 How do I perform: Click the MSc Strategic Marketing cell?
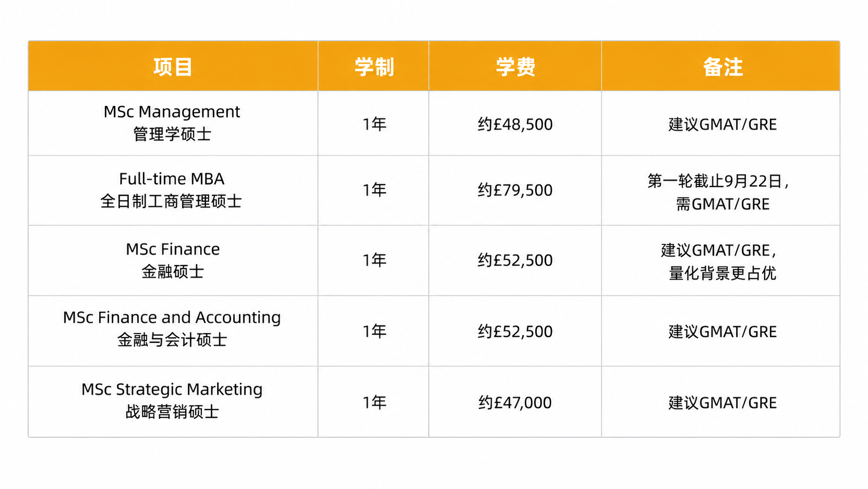pyautogui.click(x=173, y=402)
